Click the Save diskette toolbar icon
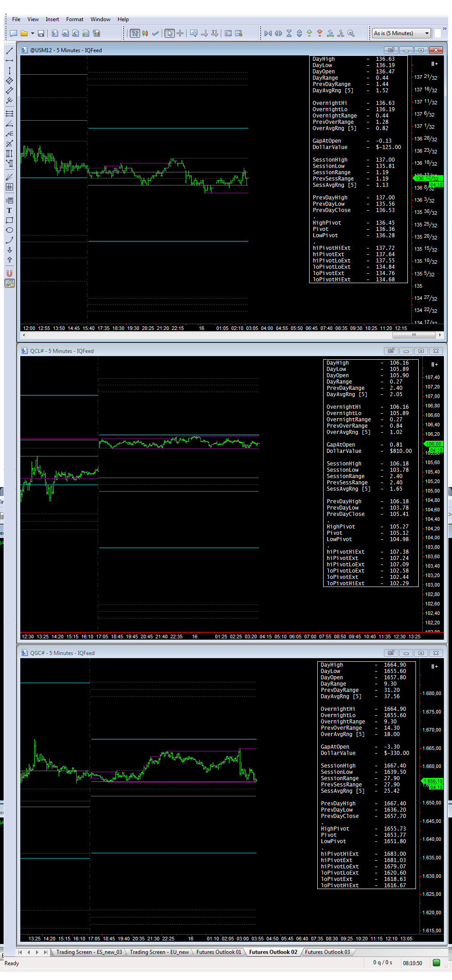Image resolution: width=452 pixels, height=980 pixels. (x=41, y=33)
